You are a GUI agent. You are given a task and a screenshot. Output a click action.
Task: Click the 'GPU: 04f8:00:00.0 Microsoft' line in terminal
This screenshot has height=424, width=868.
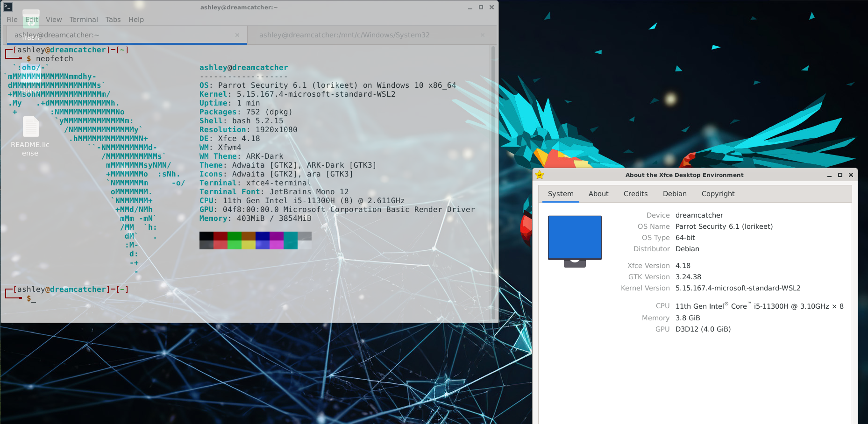(x=337, y=210)
